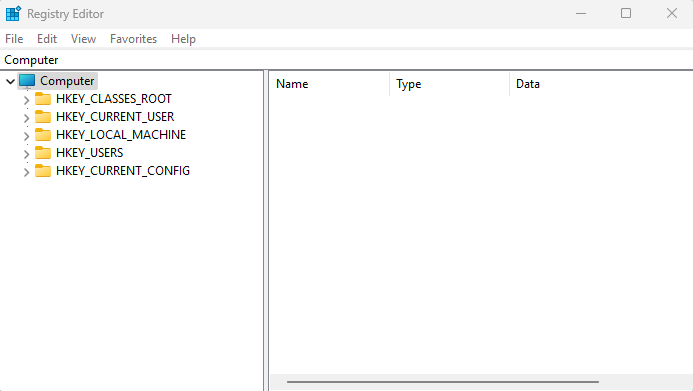Minimize the Registry Editor window
Screen dimensions: 693x391
581,14
